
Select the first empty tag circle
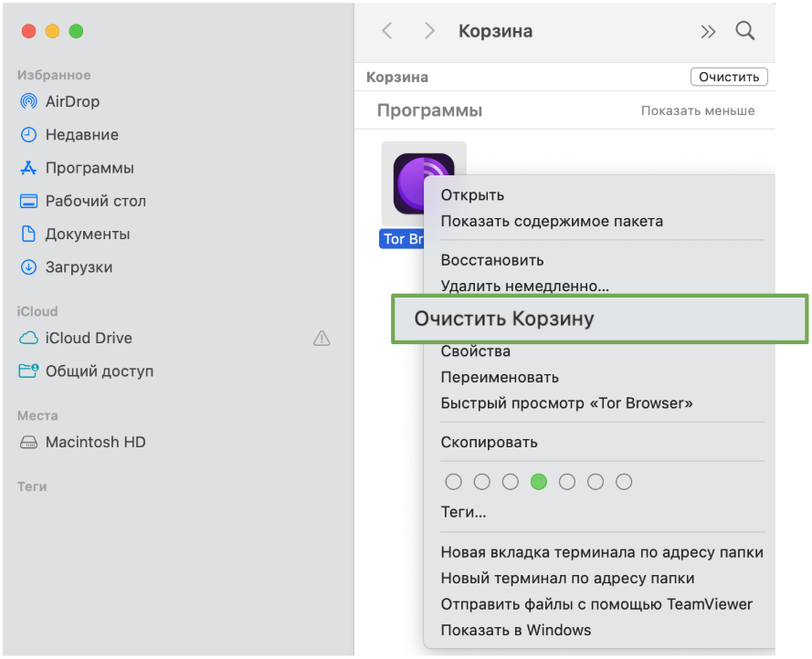[x=454, y=481]
